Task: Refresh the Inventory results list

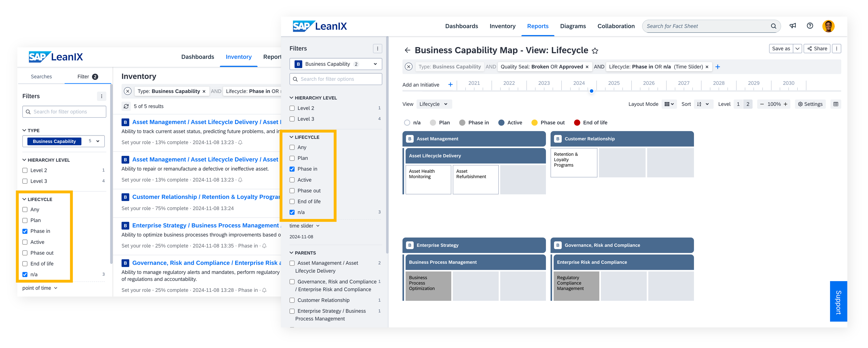Action: pos(126,106)
